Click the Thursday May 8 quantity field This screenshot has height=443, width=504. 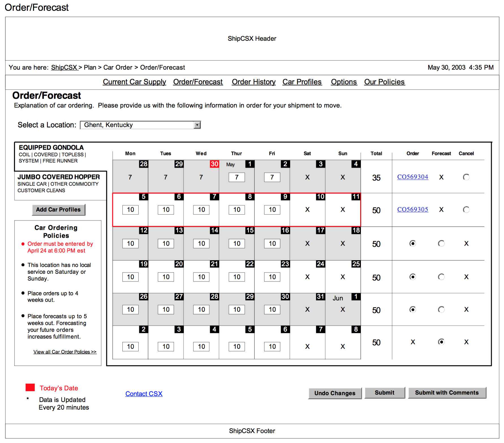click(x=237, y=210)
